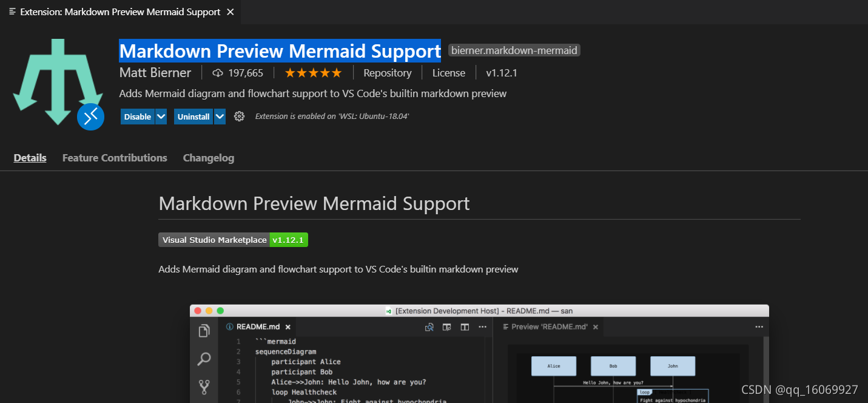Click the blue remote indicator badge on extension logo
Image resolution: width=868 pixels, height=403 pixels.
pyautogui.click(x=90, y=116)
